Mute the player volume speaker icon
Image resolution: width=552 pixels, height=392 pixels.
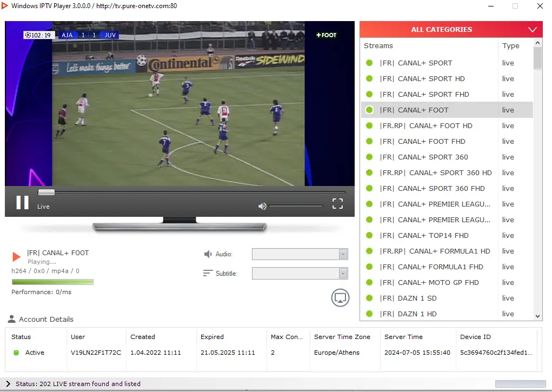coord(262,206)
